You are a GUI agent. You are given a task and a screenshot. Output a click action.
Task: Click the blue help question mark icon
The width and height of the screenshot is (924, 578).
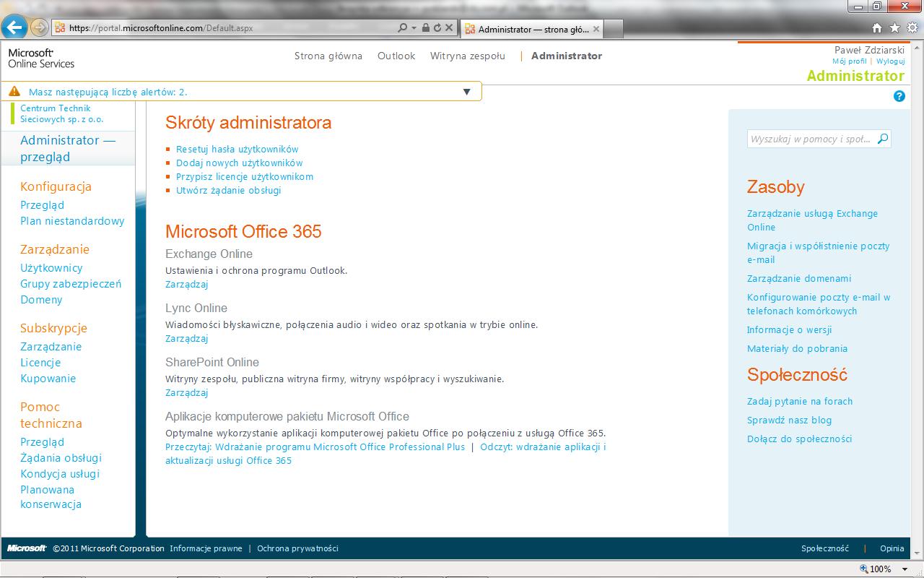(899, 96)
